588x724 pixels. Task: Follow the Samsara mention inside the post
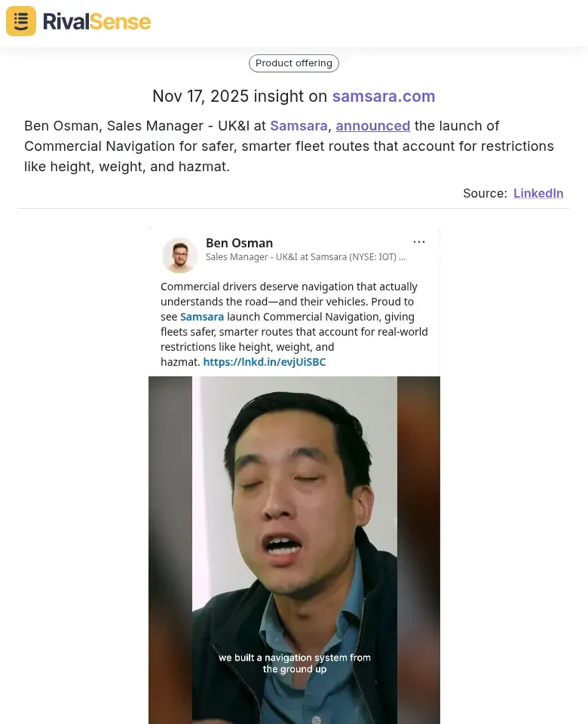click(202, 317)
